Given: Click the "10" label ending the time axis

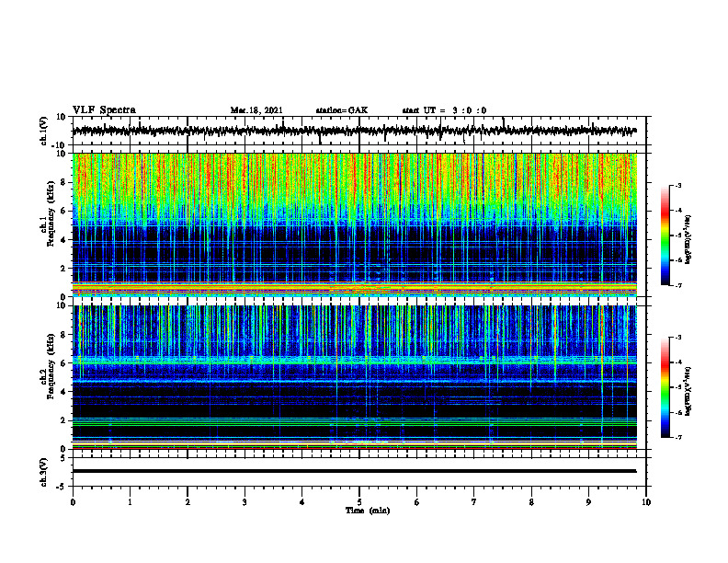Looking at the screenshot, I should [x=646, y=502].
